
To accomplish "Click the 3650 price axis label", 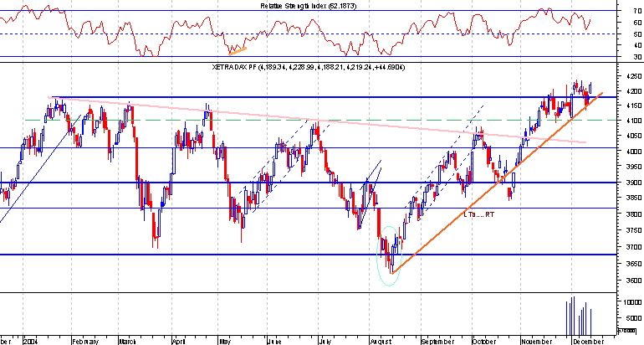I will pyautogui.click(x=634, y=264).
